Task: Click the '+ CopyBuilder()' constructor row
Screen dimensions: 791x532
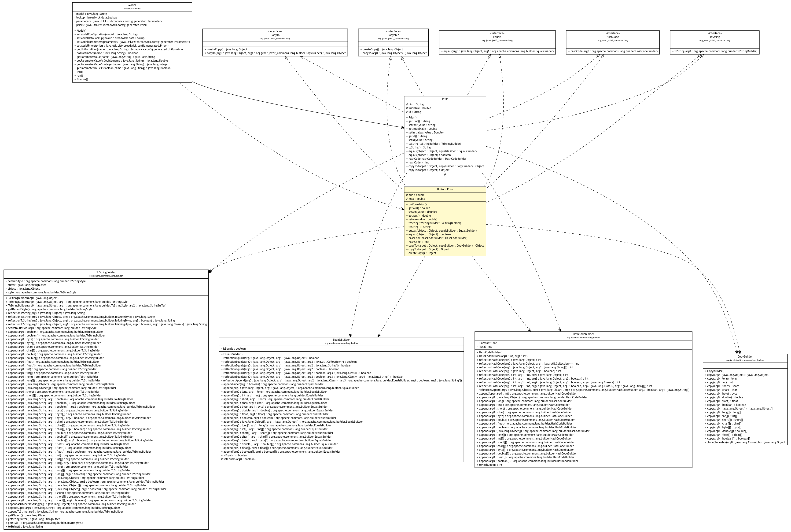Action: [714, 371]
